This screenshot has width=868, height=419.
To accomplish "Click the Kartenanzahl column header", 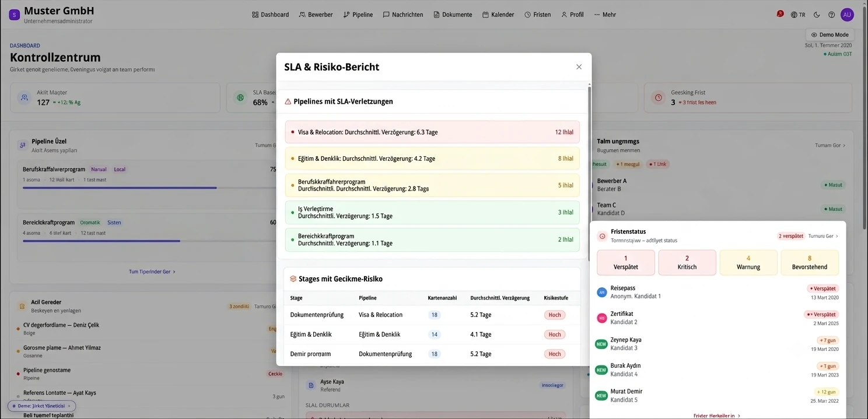I will [442, 298].
